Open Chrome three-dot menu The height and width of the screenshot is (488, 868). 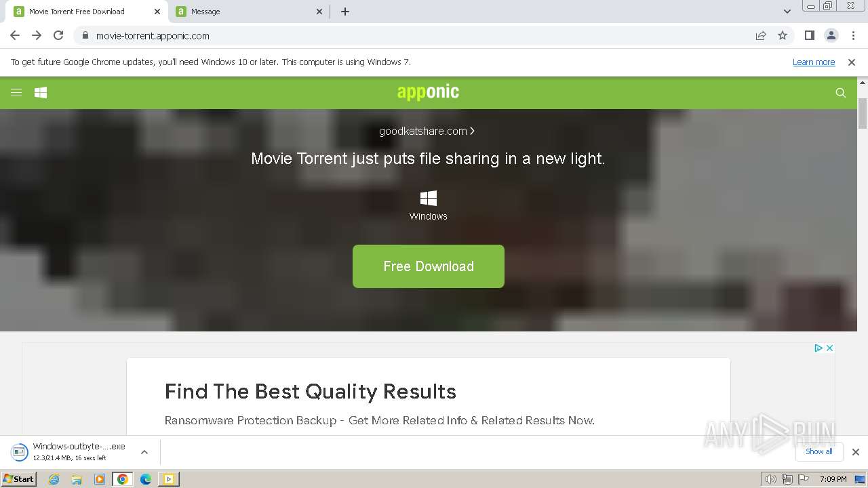point(853,35)
